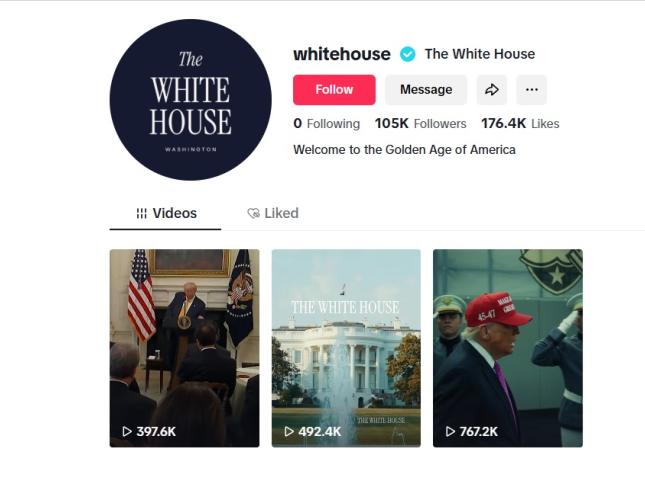Screen dimensions: 645x484
Task: Click play icon on 767.2K video
Action: (450, 431)
